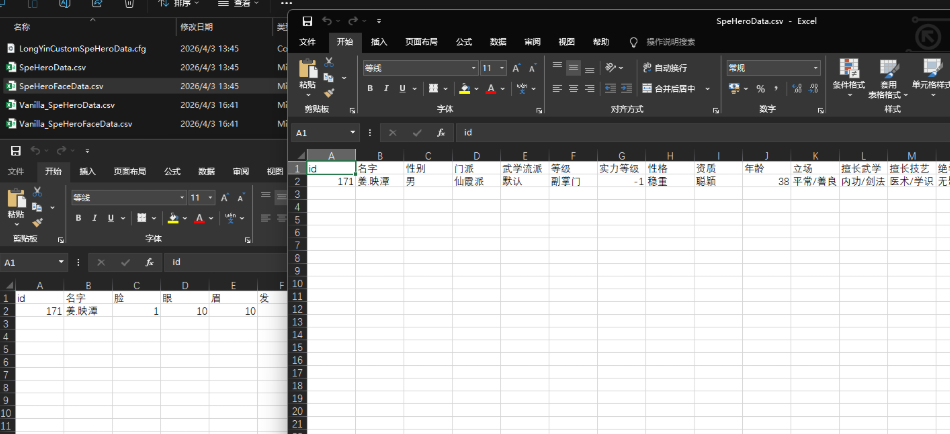
Task: Click Percent Style button in the 数字 group
Action: tap(761, 88)
